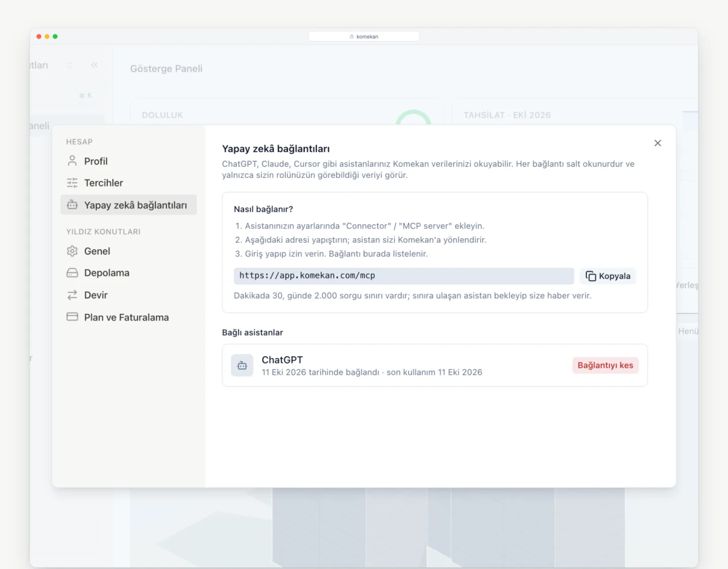This screenshot has height=569, width=728.
Task: Click the komekan address bar
Action: click(x=364, y=36)
